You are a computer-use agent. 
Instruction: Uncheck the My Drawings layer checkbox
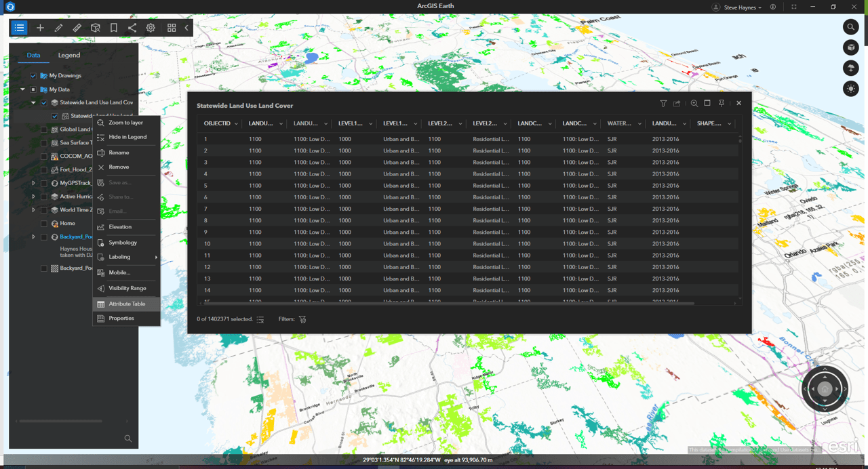click(x=33, y=76)
